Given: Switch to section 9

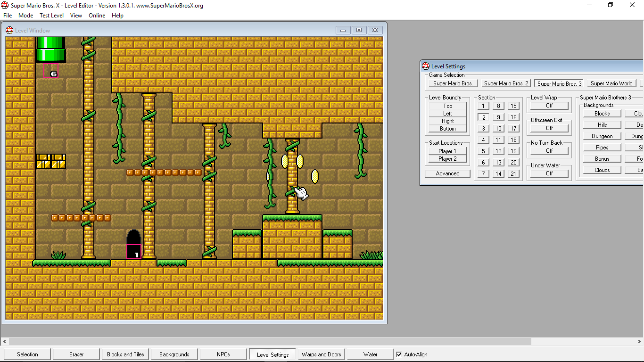Looking at the screenshot, I should pos(498,117).
